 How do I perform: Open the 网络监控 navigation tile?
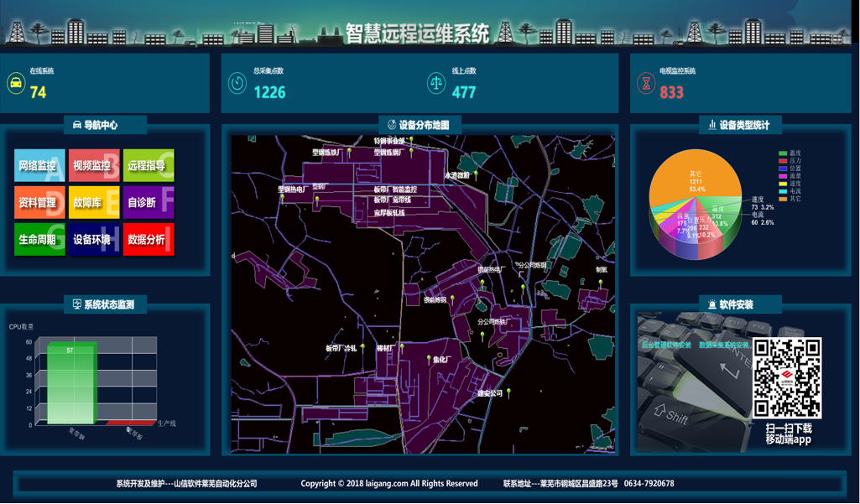39,166
